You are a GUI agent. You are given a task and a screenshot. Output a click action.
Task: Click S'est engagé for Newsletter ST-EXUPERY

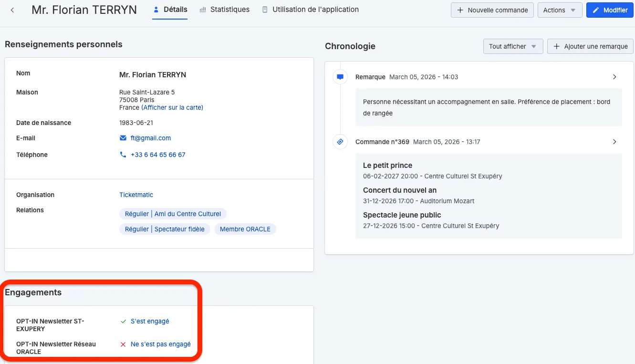(150, 322)
